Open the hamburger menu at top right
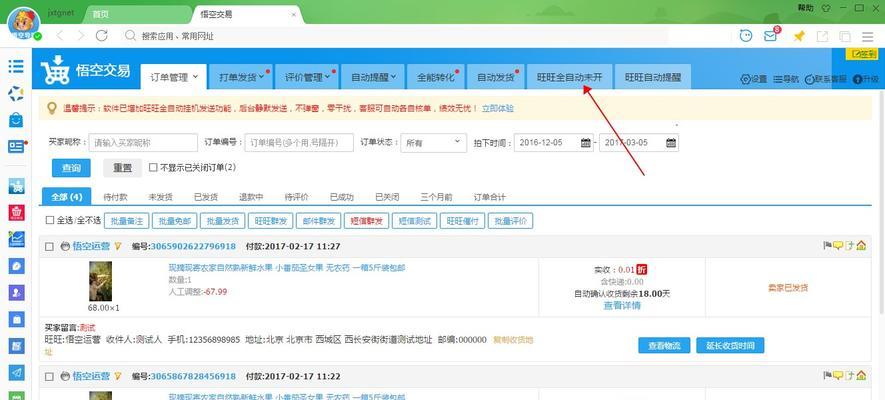 coord(868,37)
